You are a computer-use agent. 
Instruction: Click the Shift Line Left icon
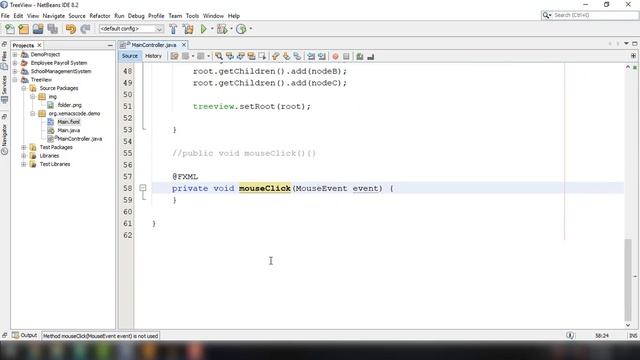tap(311, 56)
